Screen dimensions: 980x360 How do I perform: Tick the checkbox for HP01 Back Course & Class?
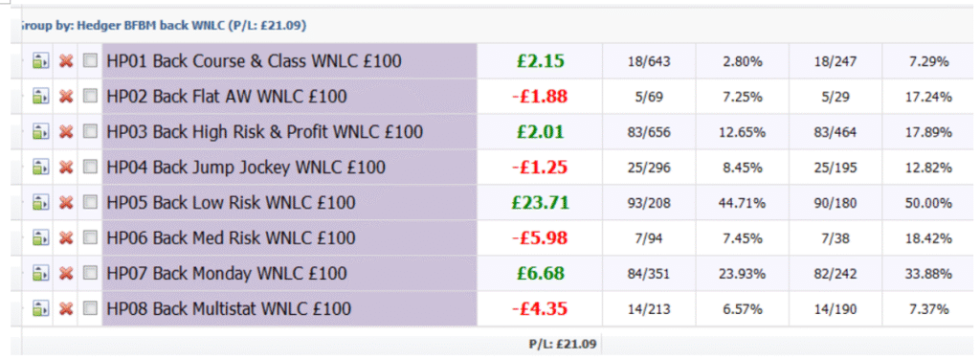coord(91,60)
